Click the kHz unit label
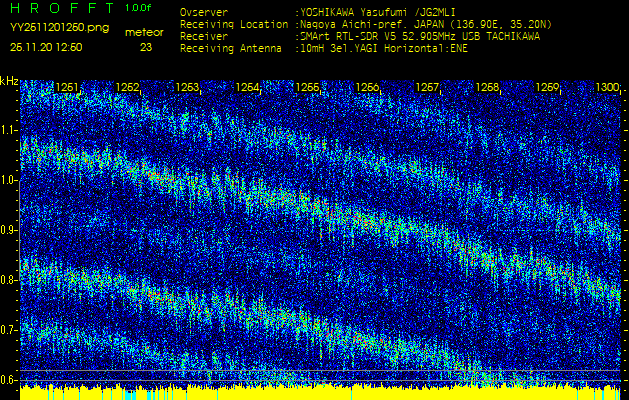This screenshot has height=400, width=629. click(10, 81)
